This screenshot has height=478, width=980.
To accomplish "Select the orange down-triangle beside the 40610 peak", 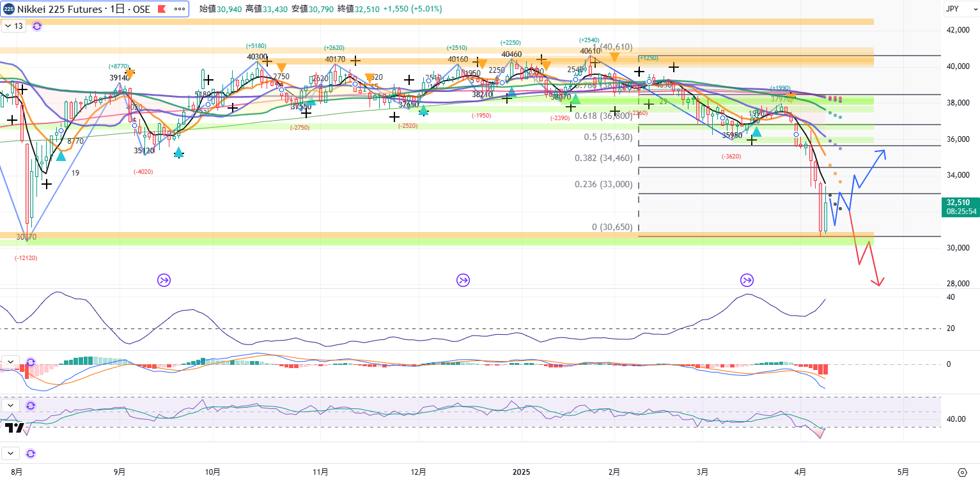I will point(614,58).
